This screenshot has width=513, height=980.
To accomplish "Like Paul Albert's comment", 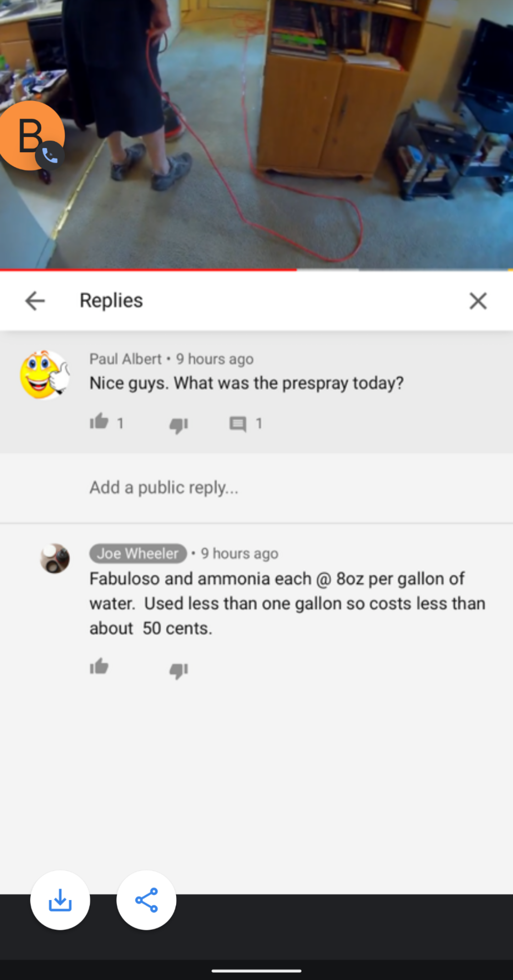I will coord(99,422).
